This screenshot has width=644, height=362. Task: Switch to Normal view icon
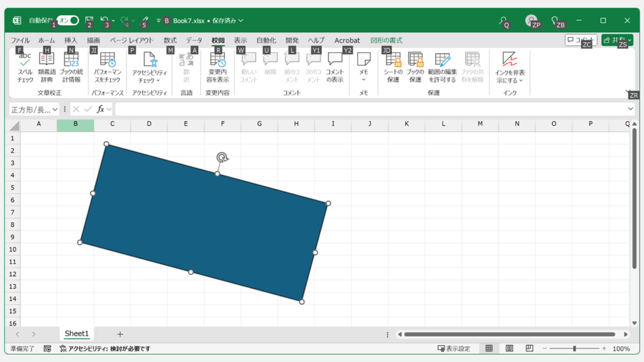coord(489,348)
